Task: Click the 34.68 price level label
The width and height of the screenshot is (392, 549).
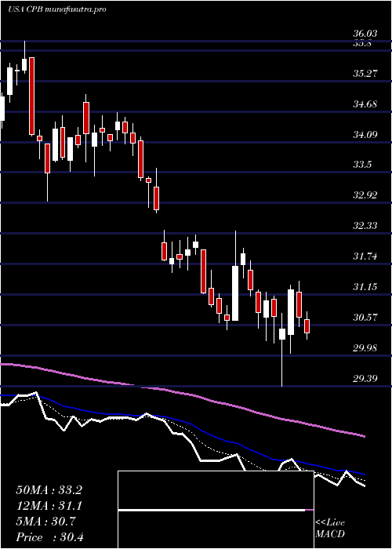Action: [x=365, y=104]
